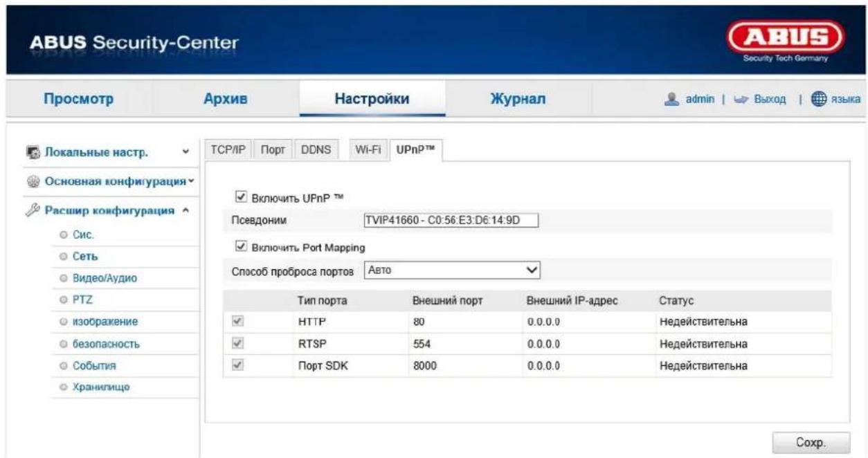Click the admin user link
Viewport: 868px width, 458px height.
coord(700,100)
